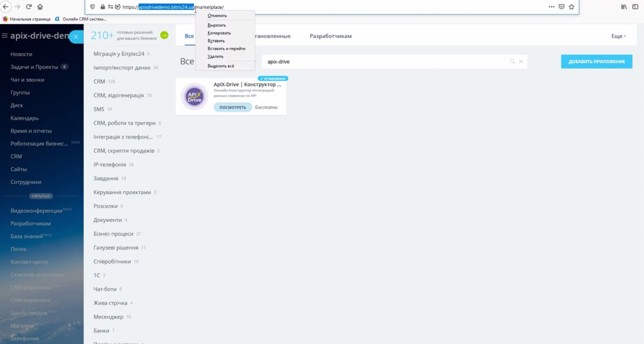The image size is (644, 344).
Task: Select the Керування проектами category
Action: 122,192
